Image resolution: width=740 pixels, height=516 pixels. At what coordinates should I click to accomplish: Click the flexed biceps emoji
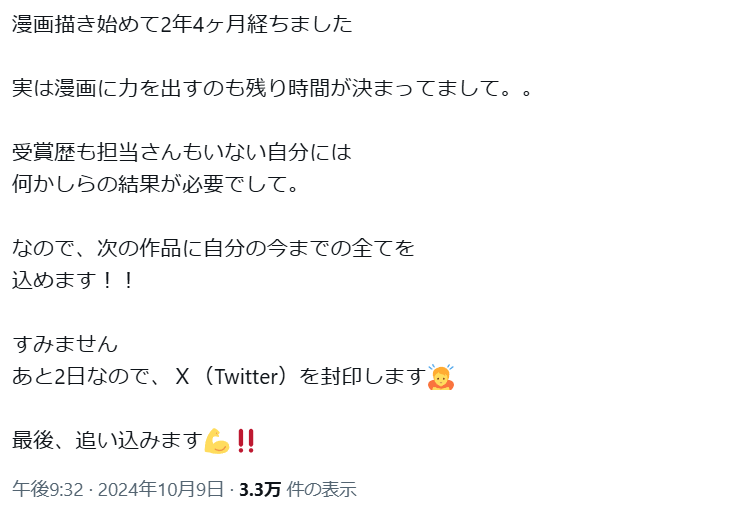pyautogui.click(x=217, y=441)
